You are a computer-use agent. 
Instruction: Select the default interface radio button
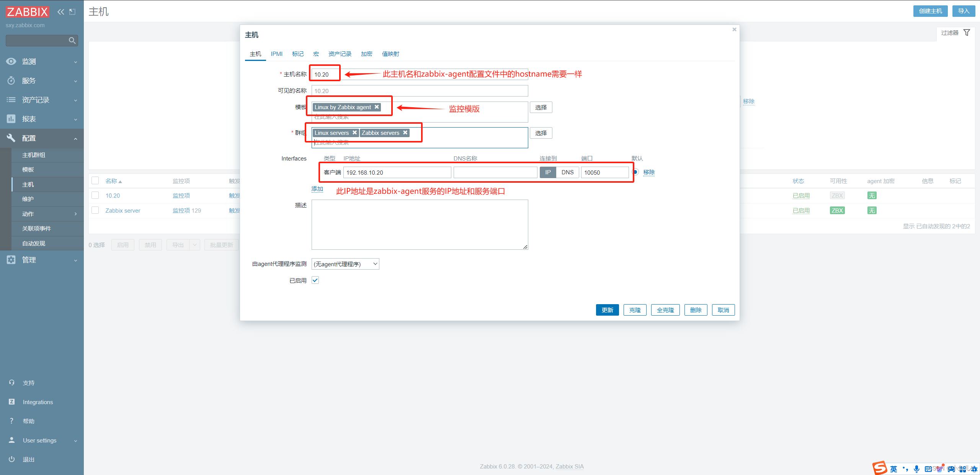(635, 172)
